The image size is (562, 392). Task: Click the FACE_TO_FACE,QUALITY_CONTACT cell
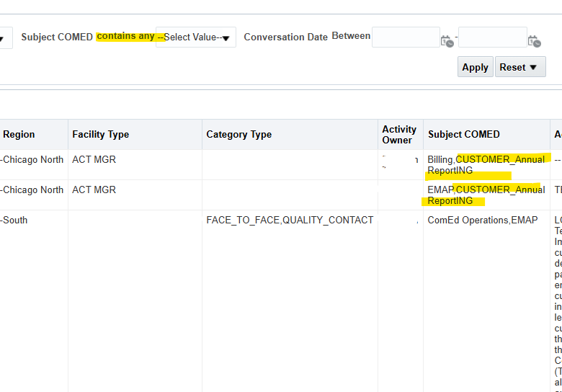[x=290, y=301]
